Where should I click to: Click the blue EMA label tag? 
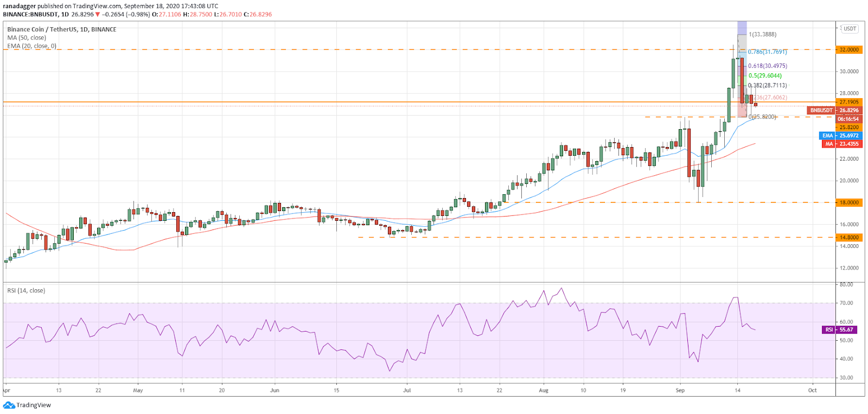click(828, 136)
